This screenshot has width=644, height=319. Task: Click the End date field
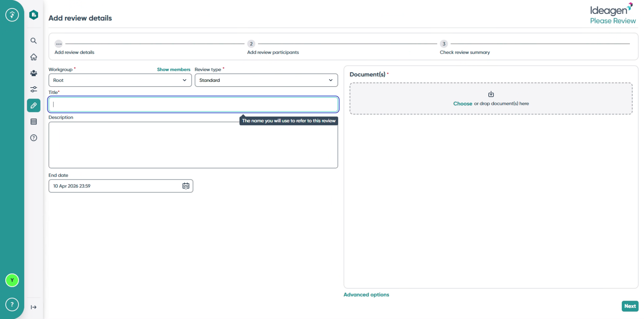(121, 186)
